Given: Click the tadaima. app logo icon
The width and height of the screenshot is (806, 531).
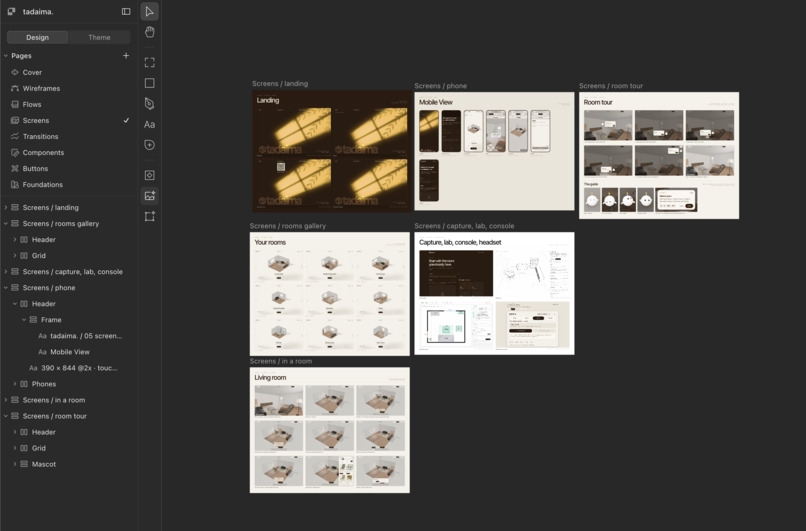Looking at the screenshot, I should point(11,11).
